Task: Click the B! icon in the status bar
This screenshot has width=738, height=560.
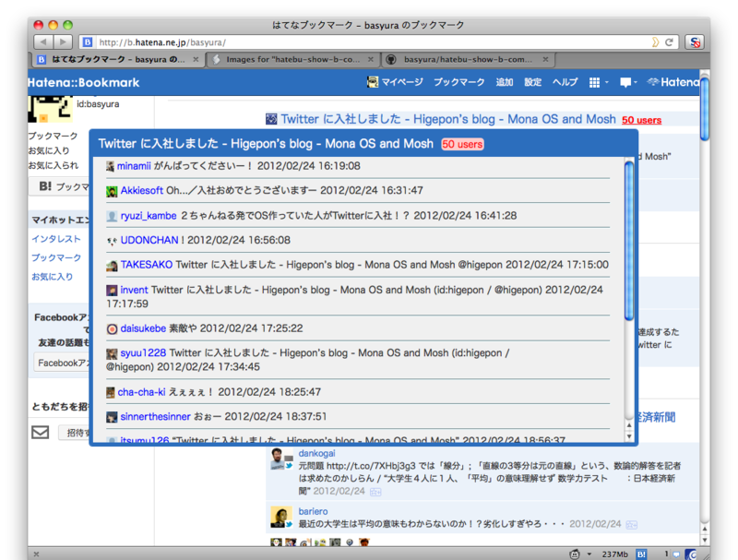Action: pyautogui.click(x=641, y=554)
